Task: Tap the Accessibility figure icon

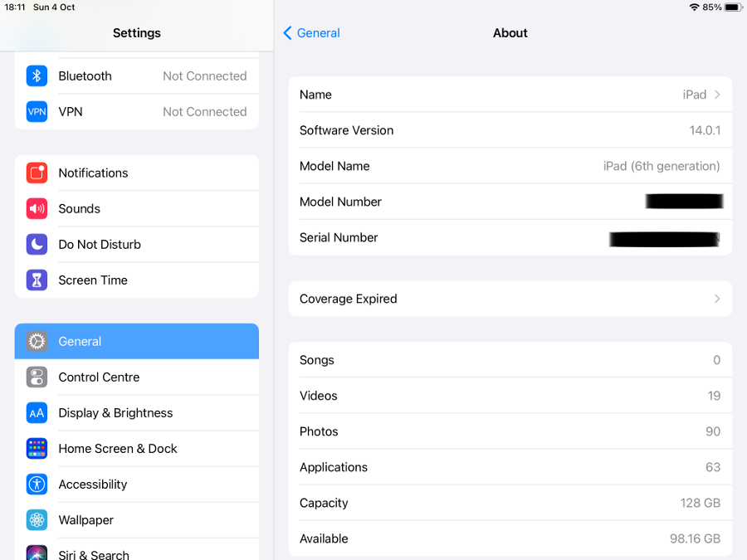Action: click(37, 485)
